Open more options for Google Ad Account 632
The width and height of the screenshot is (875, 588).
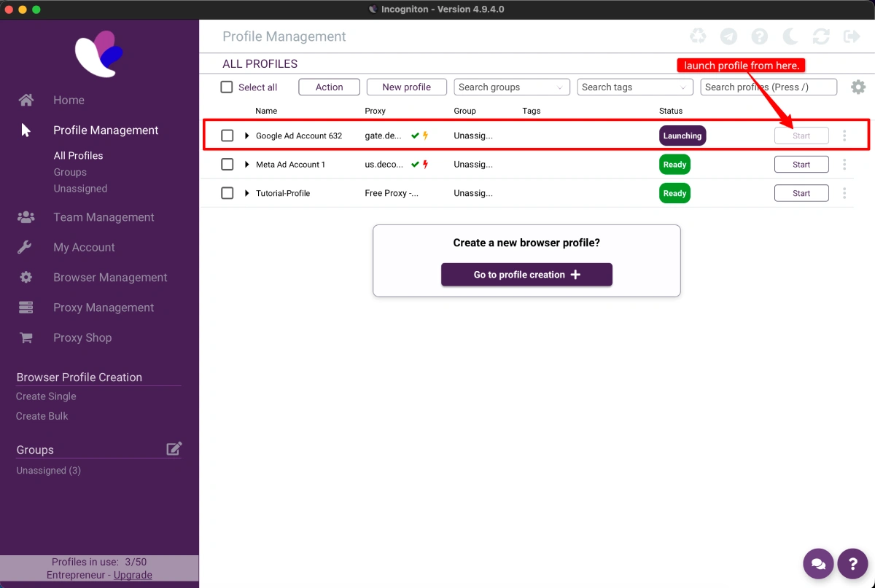pos(844,136)
